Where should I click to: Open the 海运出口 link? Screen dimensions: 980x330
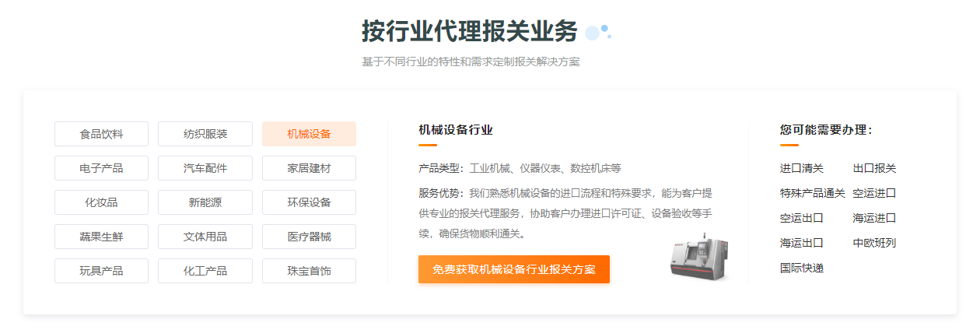(801, 243)
